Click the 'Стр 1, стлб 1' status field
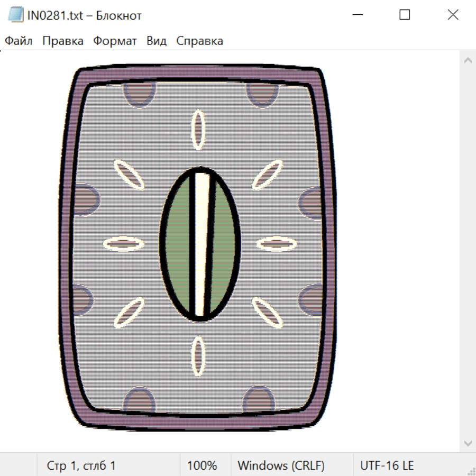The image size is (476, 476). coord(81,465)
